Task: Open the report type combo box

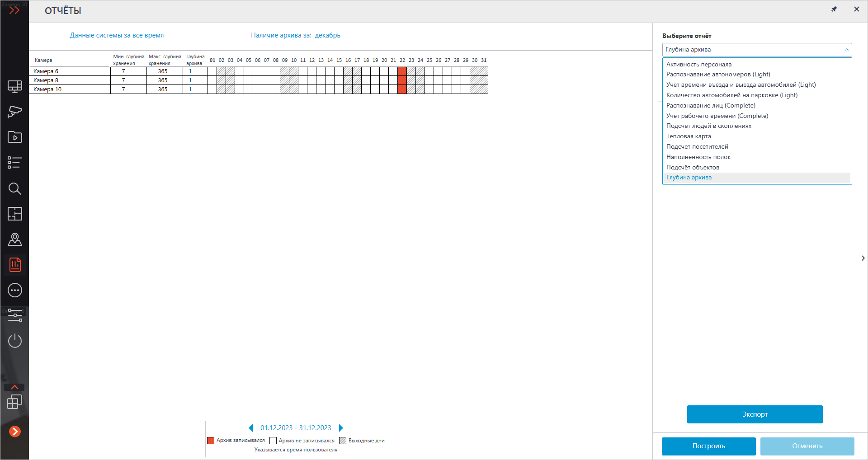Action: 757,50
